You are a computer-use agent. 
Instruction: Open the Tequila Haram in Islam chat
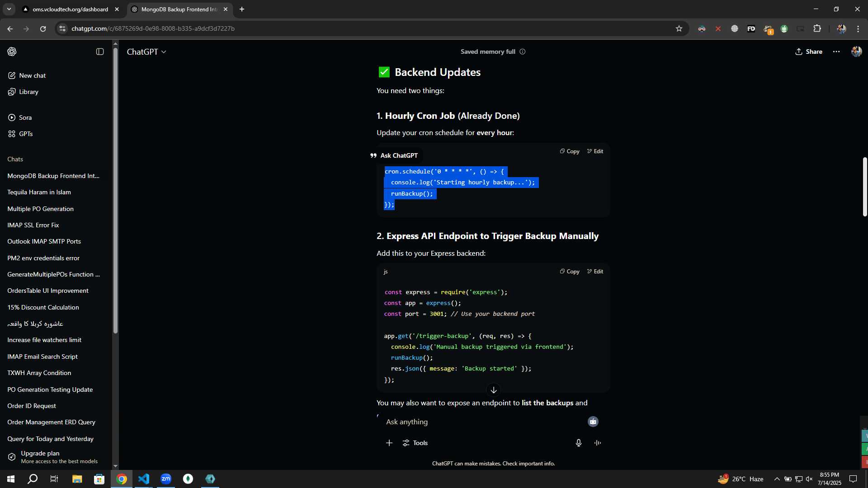[39, 192]
